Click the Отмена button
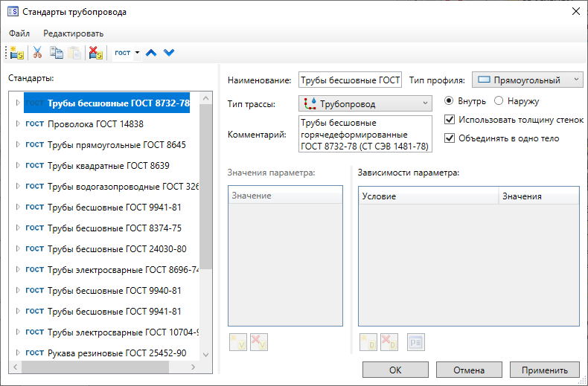The image size is (588, 386). pos(468,370)
